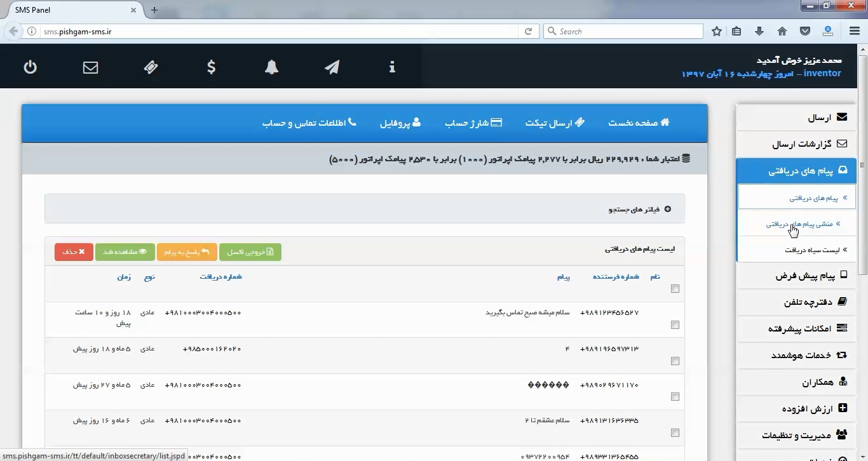868x461 pixels.
Task: Tick the select-all checkbox in table header
Action: 675,288
